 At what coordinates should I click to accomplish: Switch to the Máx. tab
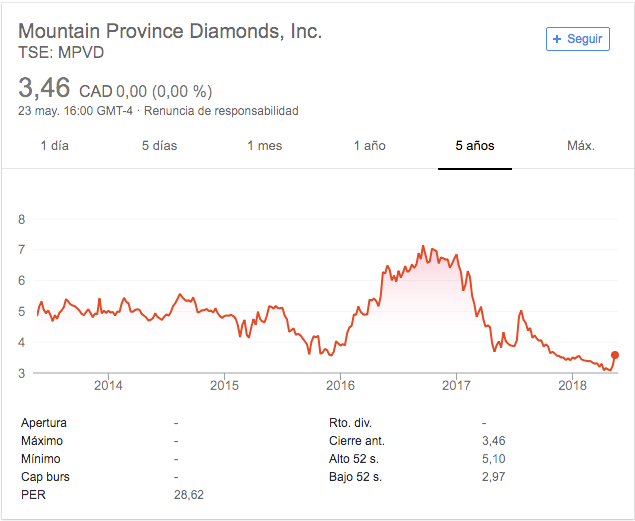pos(581,146)
